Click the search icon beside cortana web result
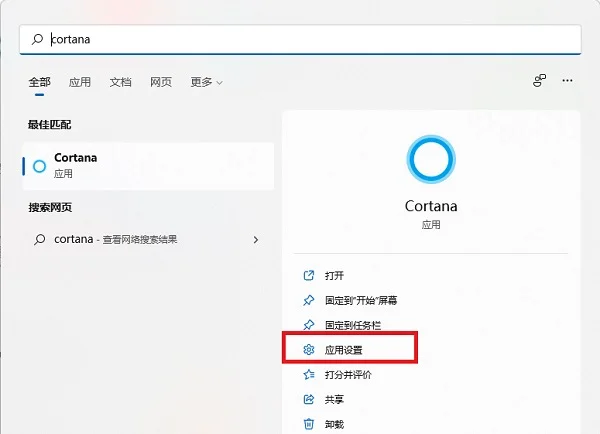This screenshot has width=600, height=434. (39, 240)
